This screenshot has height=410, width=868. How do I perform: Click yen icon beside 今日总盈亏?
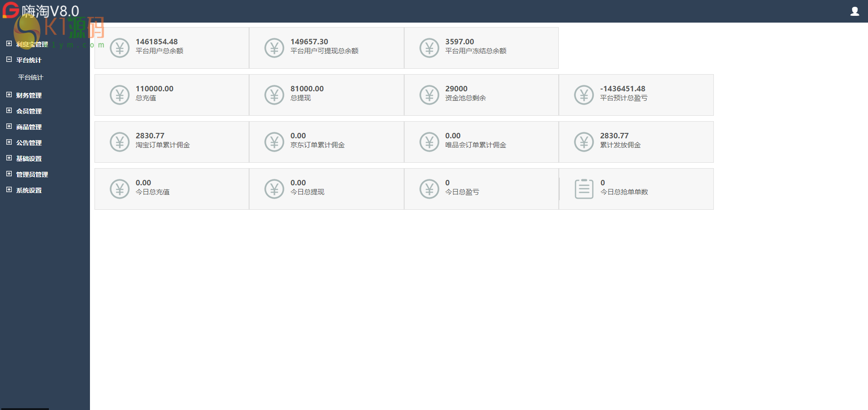[429, 189]
